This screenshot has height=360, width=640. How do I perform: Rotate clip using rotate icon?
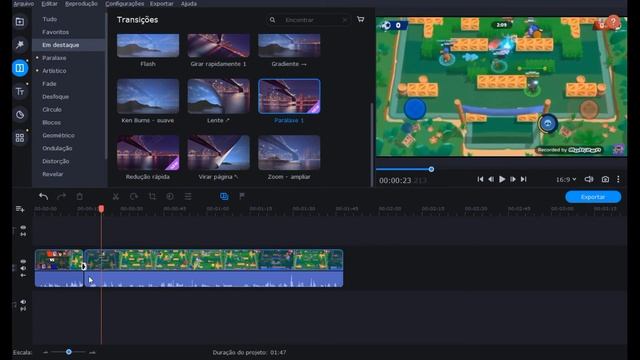point(134,196)
